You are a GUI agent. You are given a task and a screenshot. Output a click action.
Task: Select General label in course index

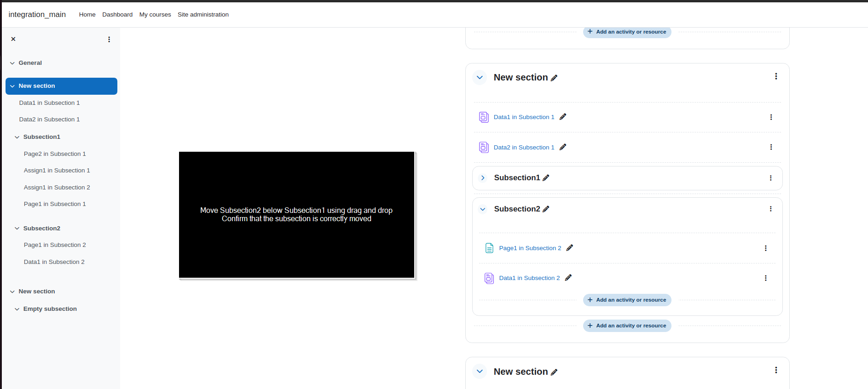[30, 63]
